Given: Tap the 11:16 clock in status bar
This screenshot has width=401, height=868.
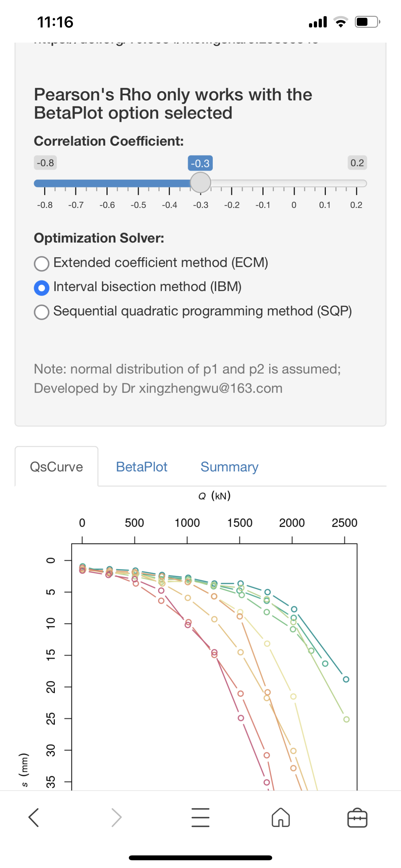Looking at the screenshot, I should (x=55, y=22).
